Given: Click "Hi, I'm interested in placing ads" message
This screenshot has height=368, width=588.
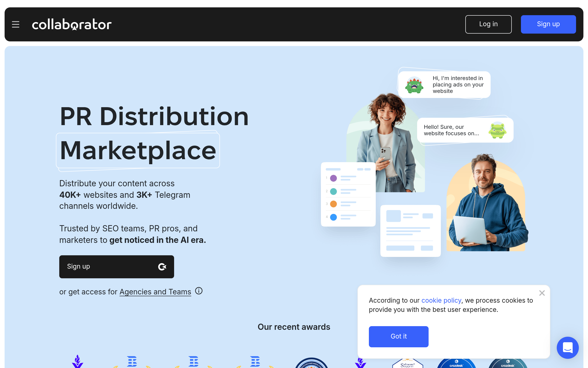Looking at the screenshot, I should coord(444,84).
